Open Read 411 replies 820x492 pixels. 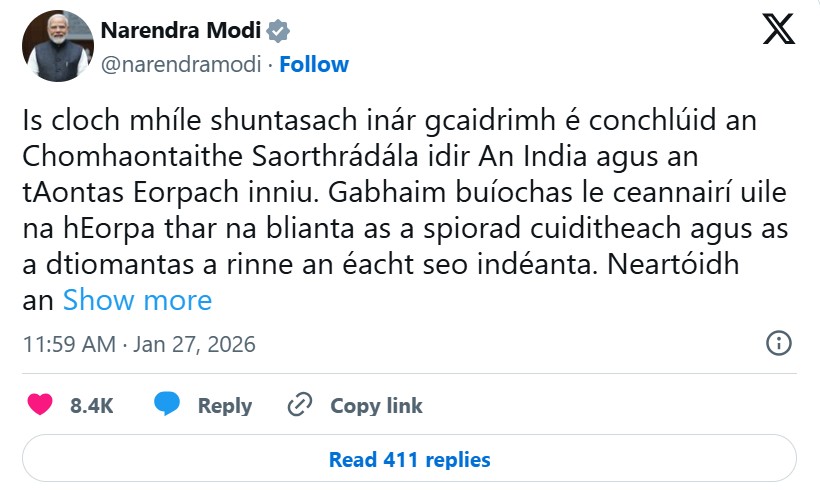[409, 459]
